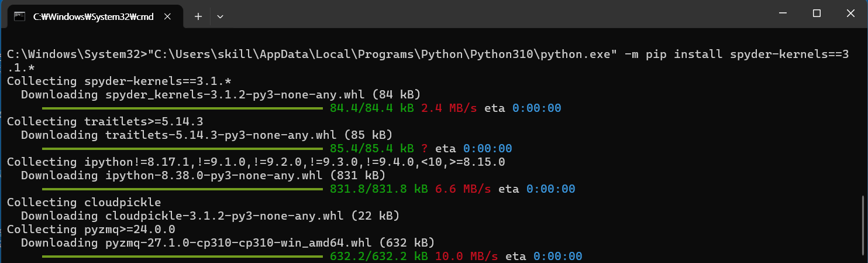Close the terminal window

point(851,13)
